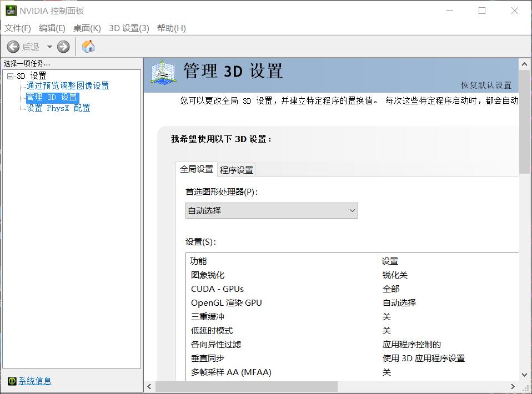
Task: Open the 系统信息 link
Action: [x=34, y=381]
